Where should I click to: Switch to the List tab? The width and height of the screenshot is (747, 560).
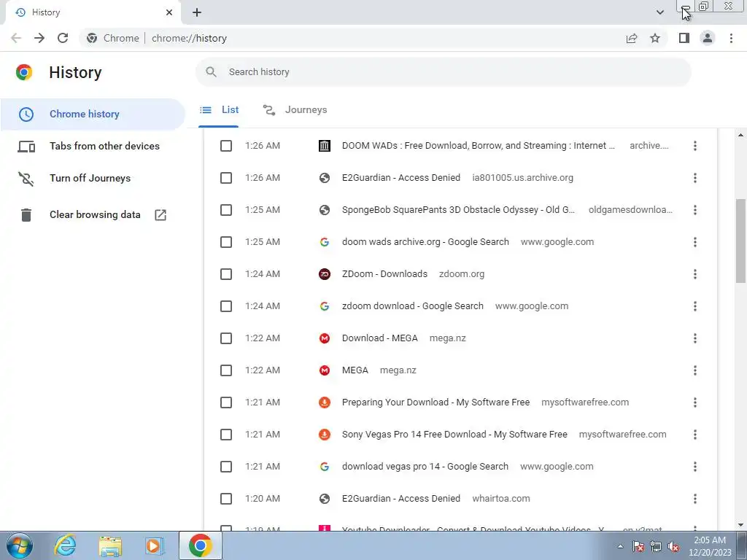[219, 110]
